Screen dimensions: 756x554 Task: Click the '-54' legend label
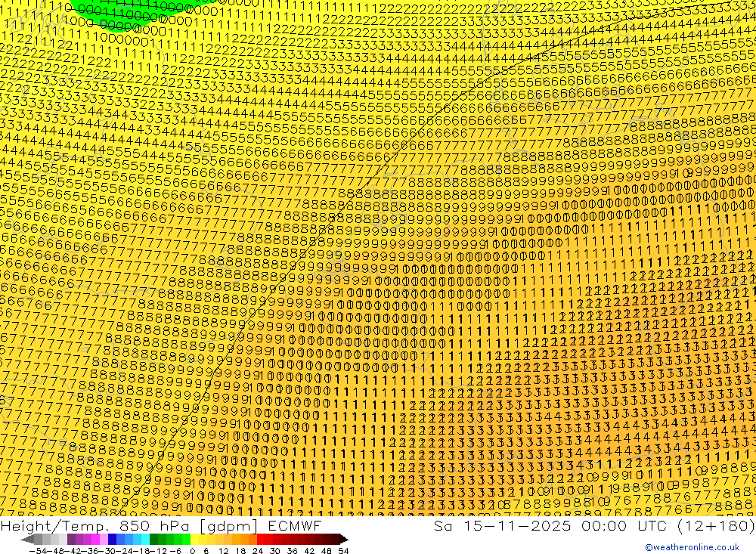pyautogui.click(x=38, y=551)
